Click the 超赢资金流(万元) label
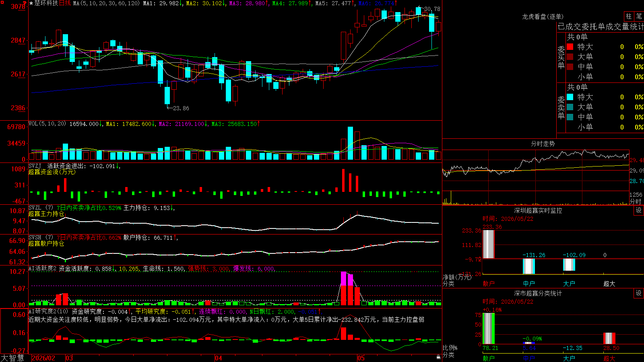This screenshot has height=362, width=644. click(52, 172)
